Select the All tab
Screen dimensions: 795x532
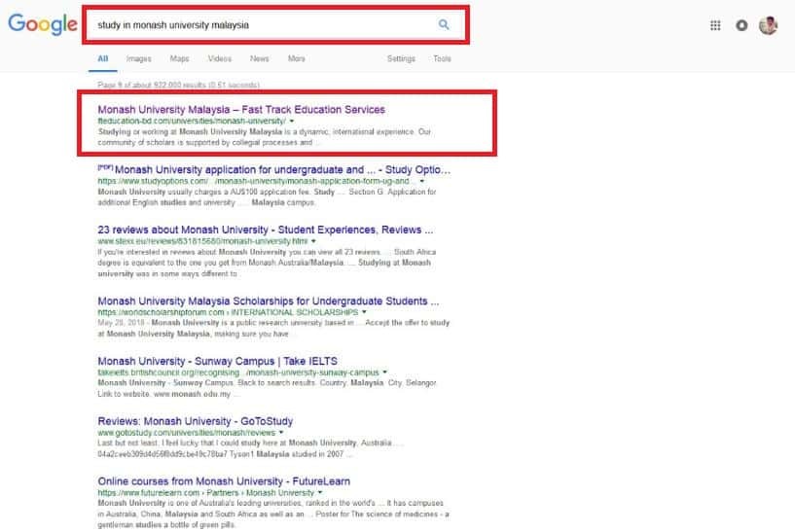[x=103, y=58]
